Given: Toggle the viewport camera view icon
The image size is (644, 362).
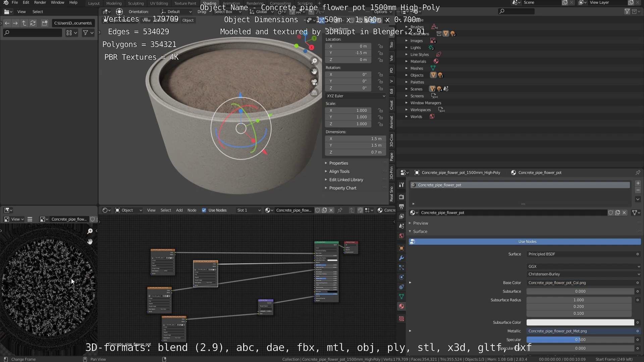Looking at the screenshot, I should [314, 82].
